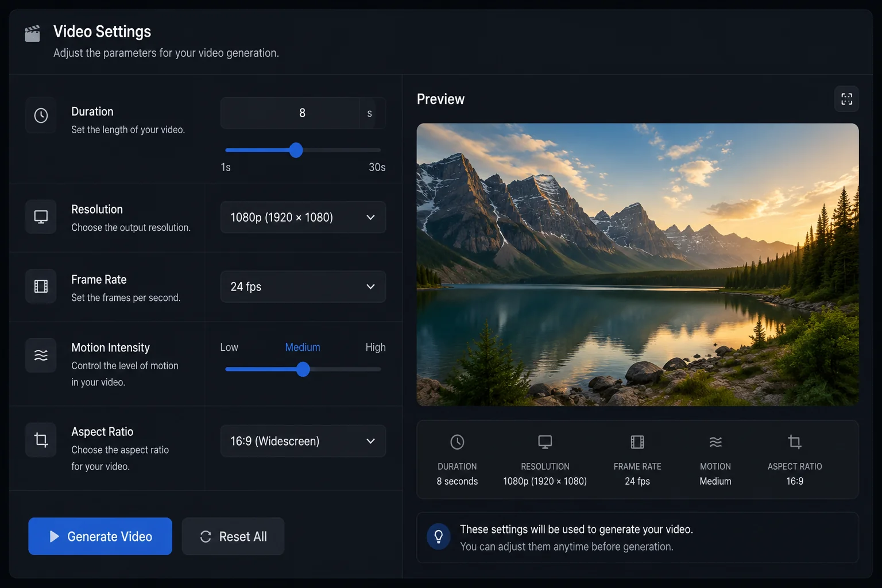Click the duration slider handle
Viewport: 882px width, 588px height.
click(296, 150)
